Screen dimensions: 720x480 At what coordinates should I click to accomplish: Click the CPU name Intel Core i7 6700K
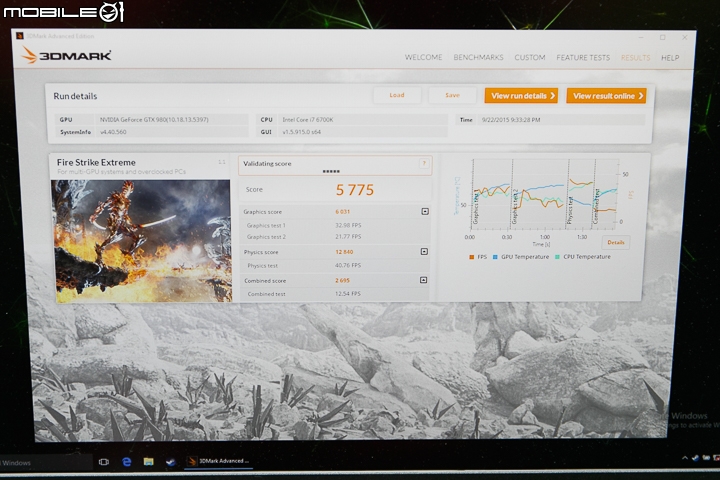pos(308,119)
